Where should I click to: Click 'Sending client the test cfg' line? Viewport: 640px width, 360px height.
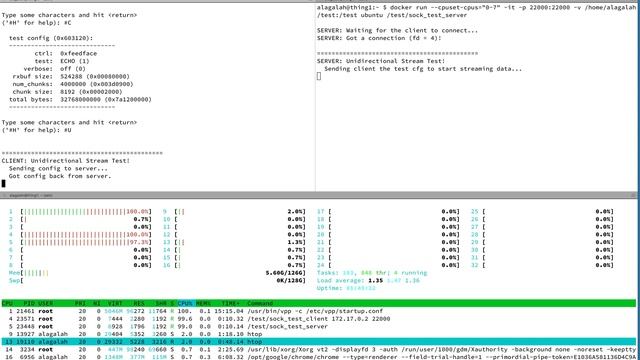[423, 69]
